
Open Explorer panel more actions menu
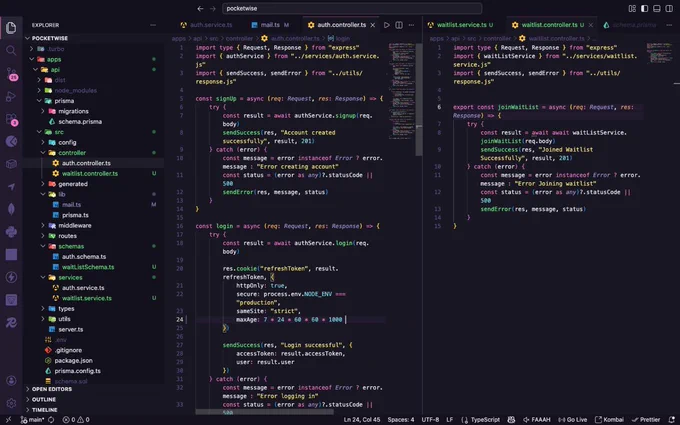[x=153, y=25]
